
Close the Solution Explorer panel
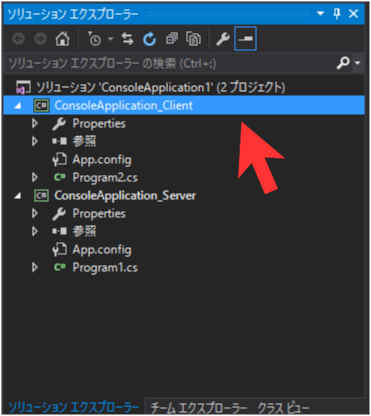click(353, 14)
